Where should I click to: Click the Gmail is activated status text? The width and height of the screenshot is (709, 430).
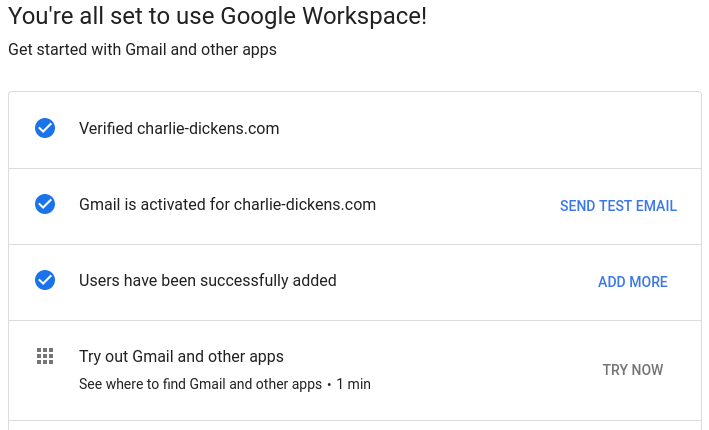tap(227, 204)
